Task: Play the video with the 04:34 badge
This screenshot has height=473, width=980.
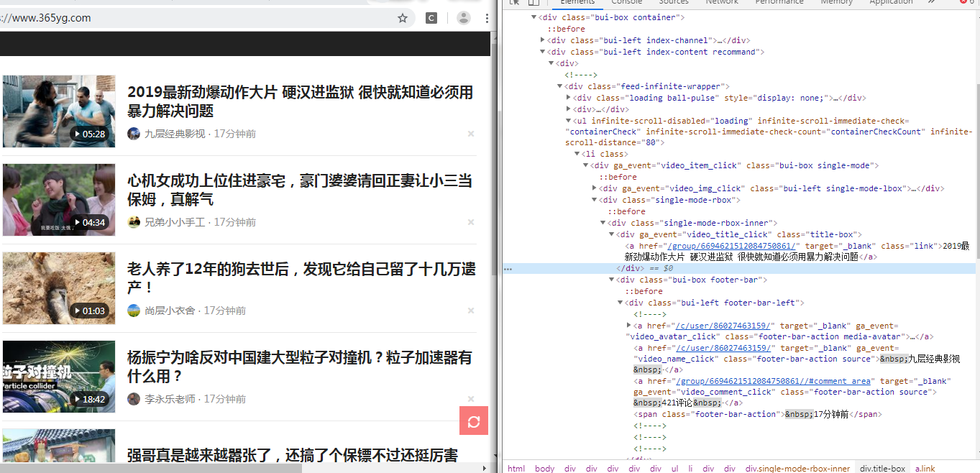Action: tap(59, 200)
